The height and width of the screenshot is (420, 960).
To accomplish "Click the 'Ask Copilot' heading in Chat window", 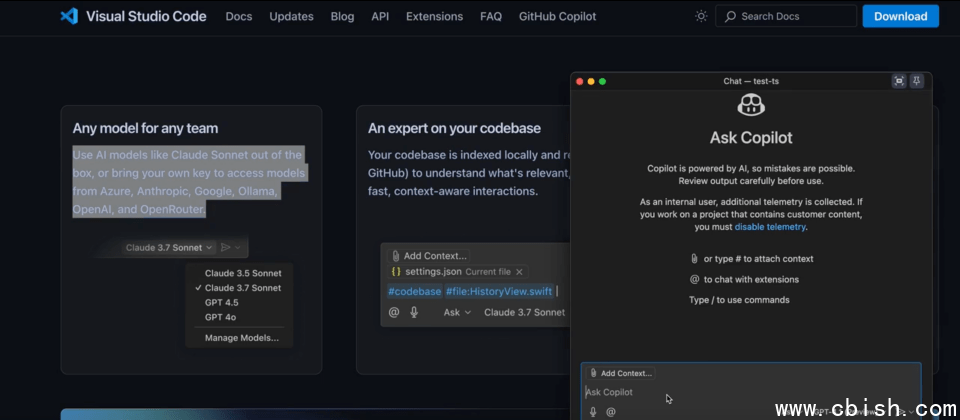I will tap(751, 137).
